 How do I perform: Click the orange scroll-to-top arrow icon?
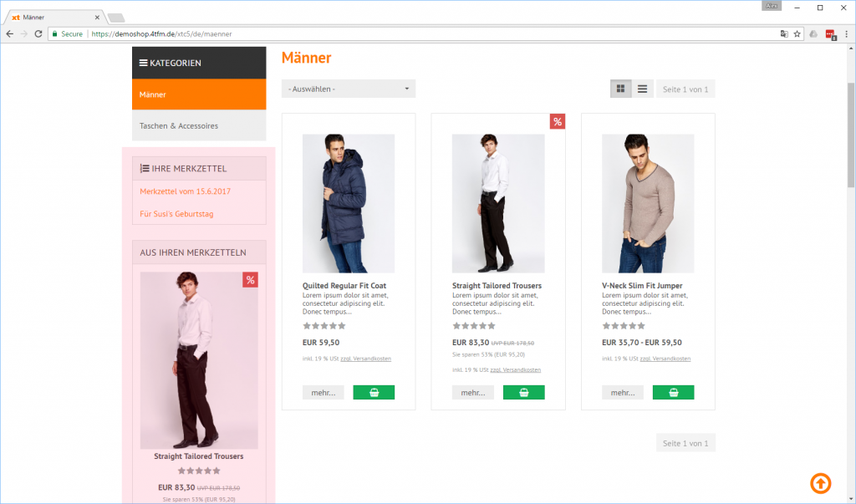pyautogui.click(x=820, y=483)
